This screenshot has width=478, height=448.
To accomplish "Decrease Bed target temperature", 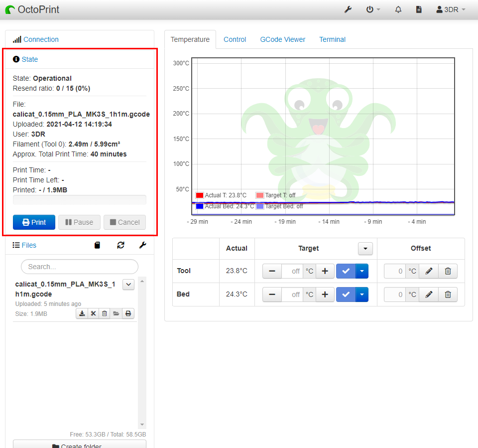I will click(272, 295).
